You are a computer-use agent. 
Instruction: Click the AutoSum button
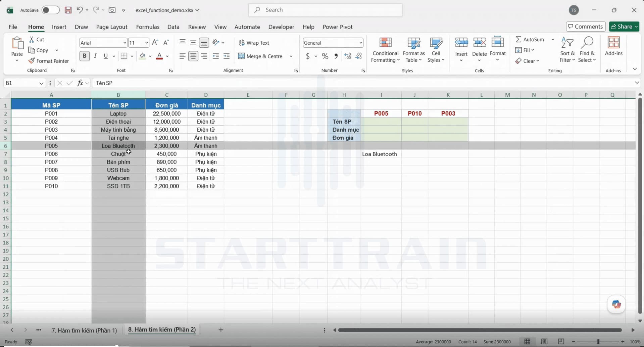tap(530, 39)
